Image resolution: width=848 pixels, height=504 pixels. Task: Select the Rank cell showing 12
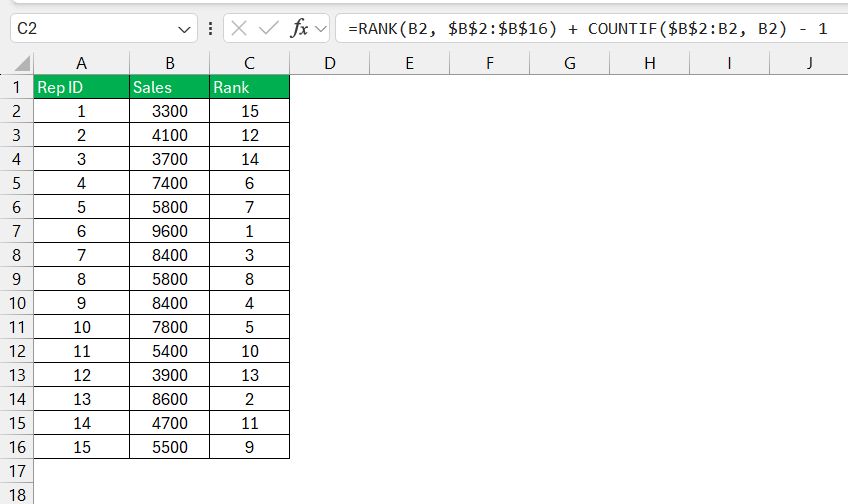pyautogui.click(x=249, y=135)
